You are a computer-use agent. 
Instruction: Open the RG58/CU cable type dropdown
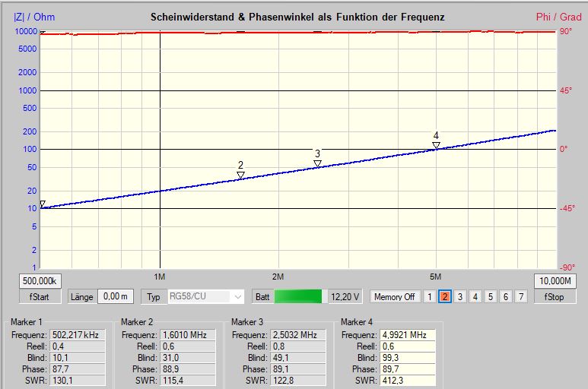[x=206, y=296]
